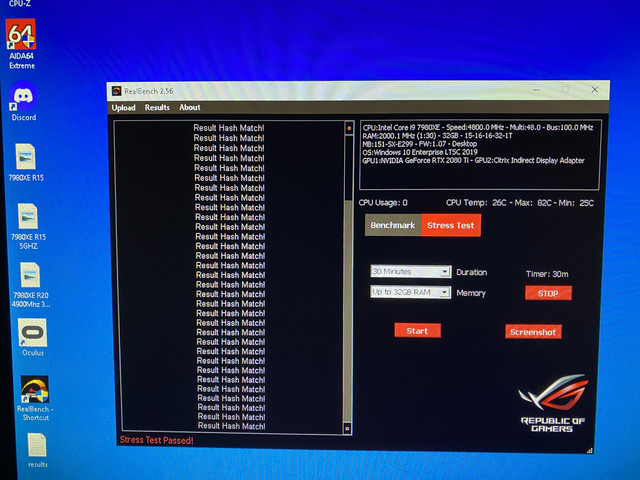
Task: Click the RAM 2000.1 MHz info line
Action: (x=437, y=136)
